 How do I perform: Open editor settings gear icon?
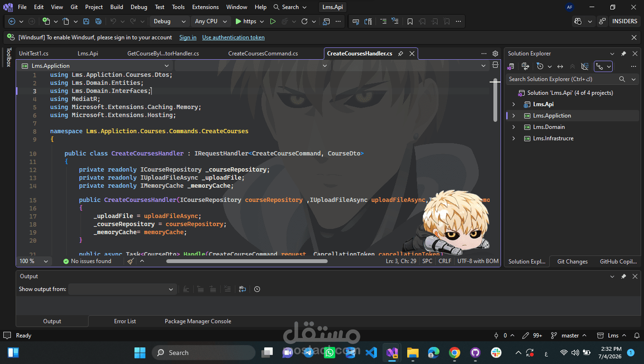(495, 54)
